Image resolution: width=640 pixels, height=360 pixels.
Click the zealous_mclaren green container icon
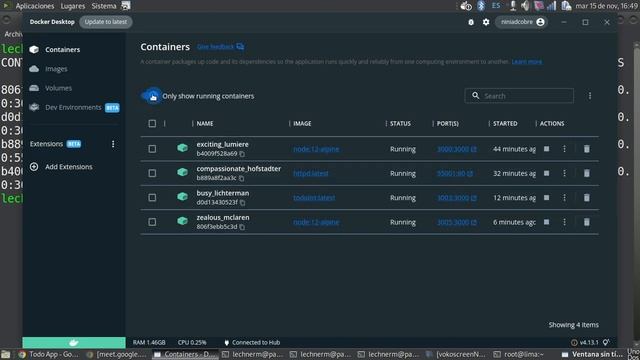coord(182,221)
